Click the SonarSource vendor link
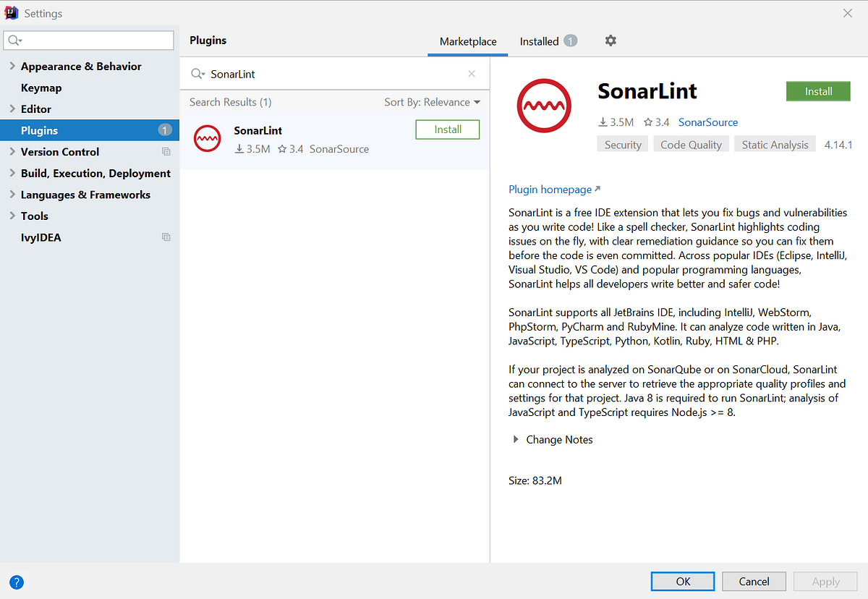Screen dimensions: 868x599 [x=707, y=122]
